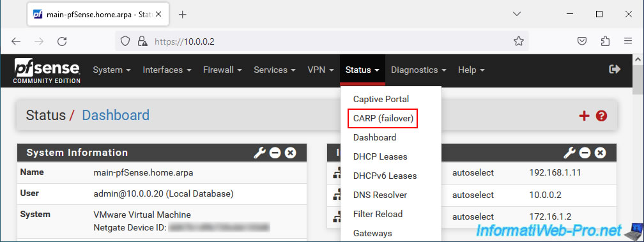644x242 pixels.
Task: Open the tracking protection shield icon
Action: [125, 41]
